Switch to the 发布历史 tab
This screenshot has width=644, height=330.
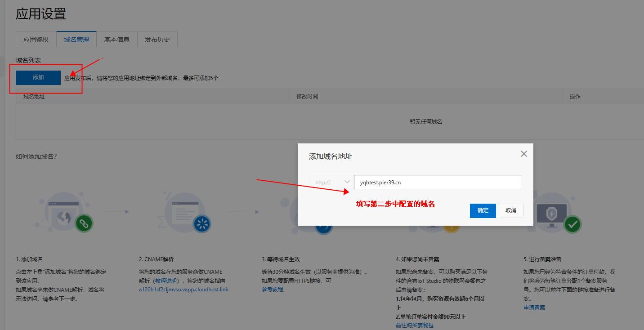(x=157, y=39)
